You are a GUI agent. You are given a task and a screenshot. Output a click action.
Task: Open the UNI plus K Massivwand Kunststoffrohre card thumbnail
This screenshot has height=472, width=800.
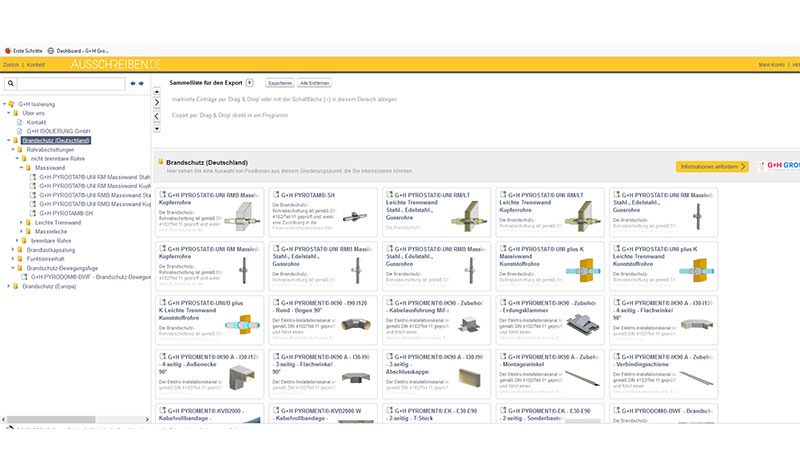point(582,270)
